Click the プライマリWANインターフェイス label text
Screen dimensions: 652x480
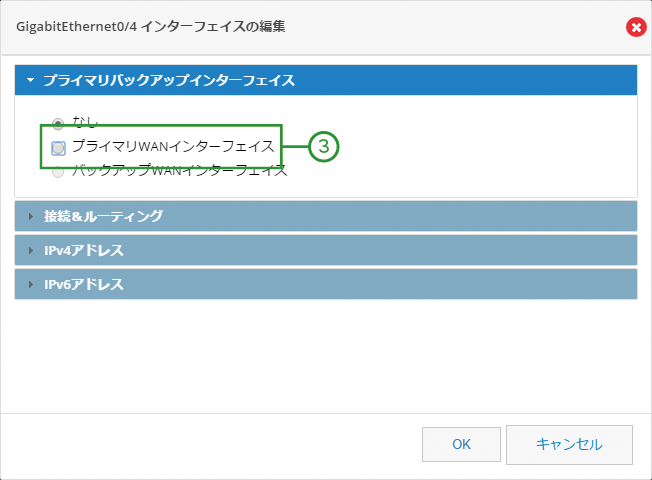pyautogui.click(x=173, y=146)
